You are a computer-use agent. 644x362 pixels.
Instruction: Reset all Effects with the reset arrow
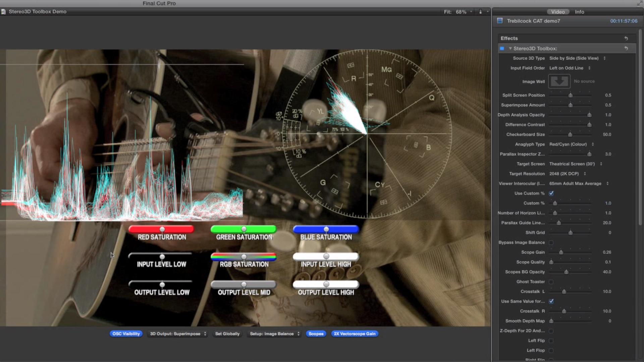(x=626, y=39)
